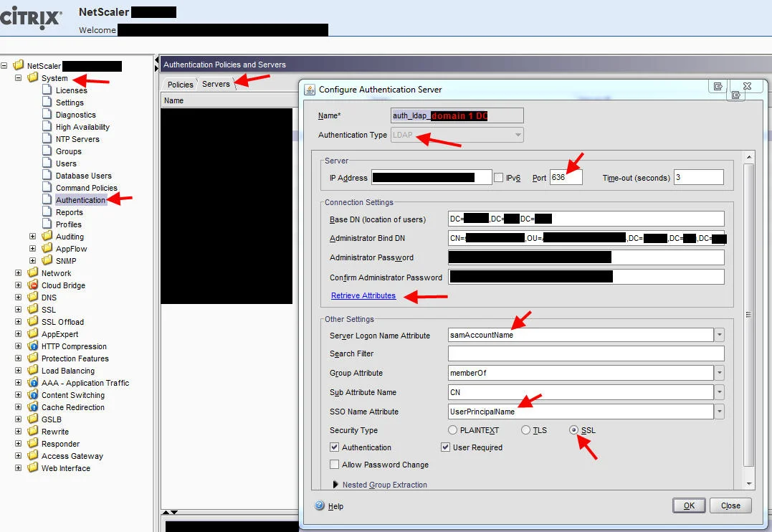The width and height of the screenshot is (772, 532).
Task: Click the AAA - Application Traffic folder icon
Action: pyautogui.click(x=33, y=382)
